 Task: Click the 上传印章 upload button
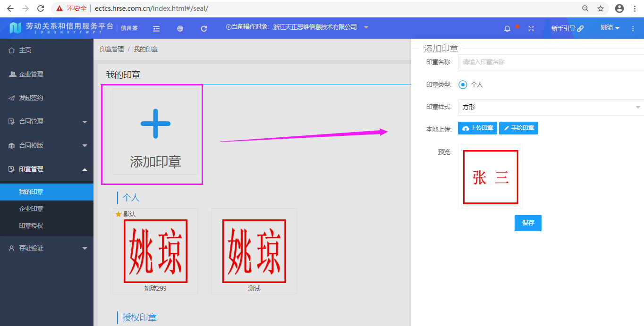tap(477, 128)
